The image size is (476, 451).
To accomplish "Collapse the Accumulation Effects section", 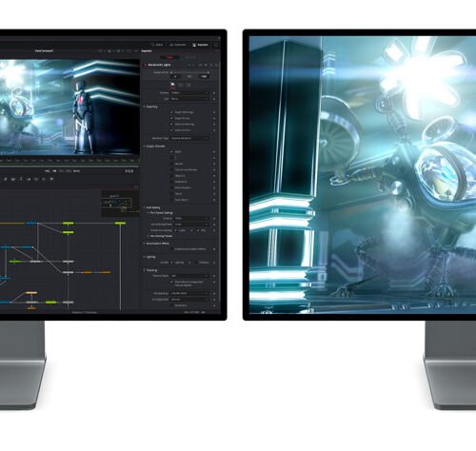I will point(156,244).
